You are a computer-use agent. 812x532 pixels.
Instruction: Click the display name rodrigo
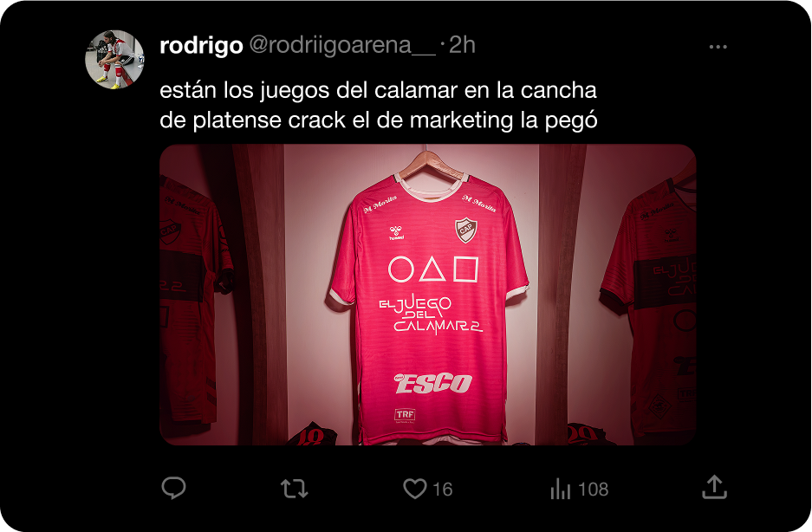201,46
